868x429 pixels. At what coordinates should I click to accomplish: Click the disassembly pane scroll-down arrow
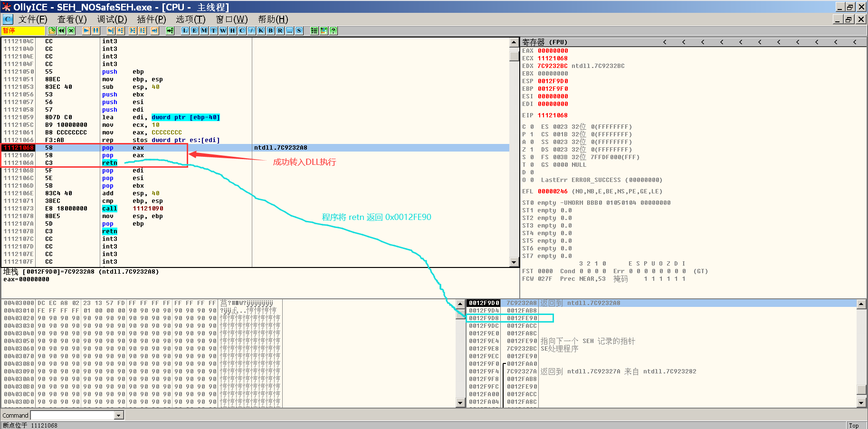pos(514,262)
